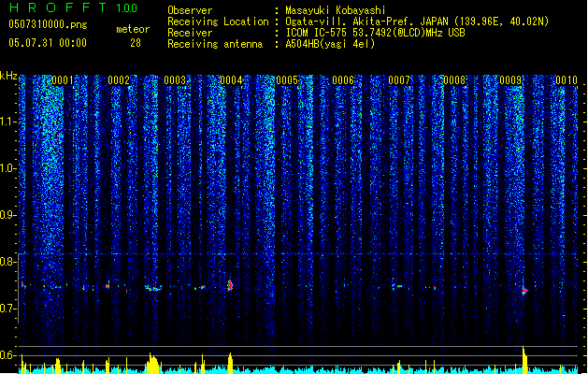Click time marker 0004 on spectrogram
The height and width of the screenshot is (374, 588).
231,80
